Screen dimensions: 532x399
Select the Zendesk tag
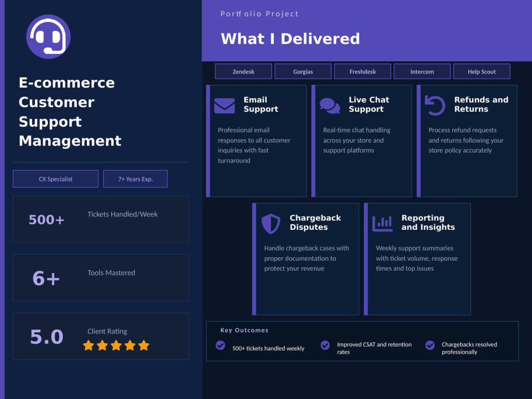(243, 72)
